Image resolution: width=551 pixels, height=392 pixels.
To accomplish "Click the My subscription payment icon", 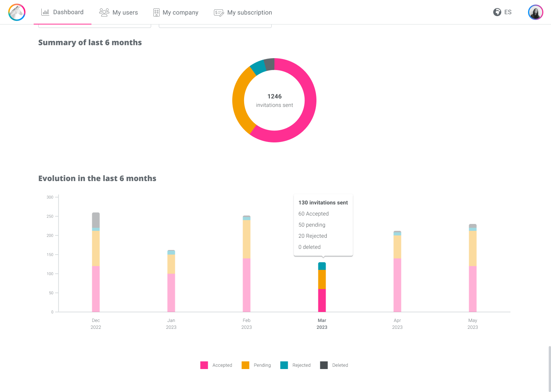I will [x=219, y=13].
